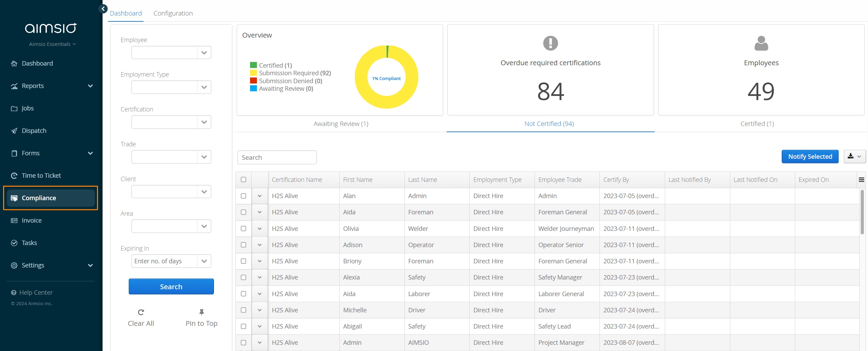
Task: Click the Employees person icon
Action: (x=761, y=43)
